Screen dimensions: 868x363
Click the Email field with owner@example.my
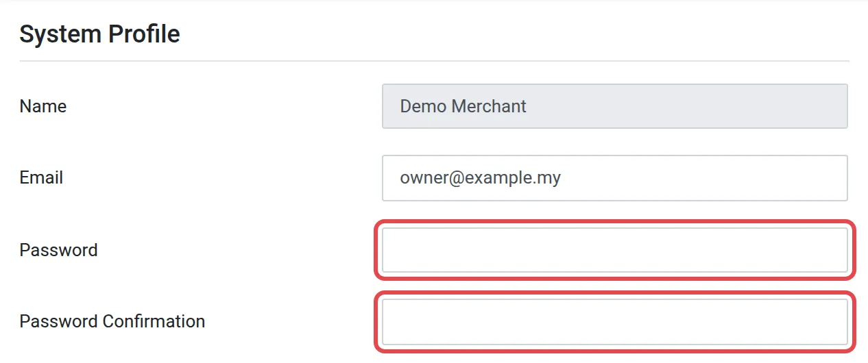pyautogui.click(x=615, y=178)
